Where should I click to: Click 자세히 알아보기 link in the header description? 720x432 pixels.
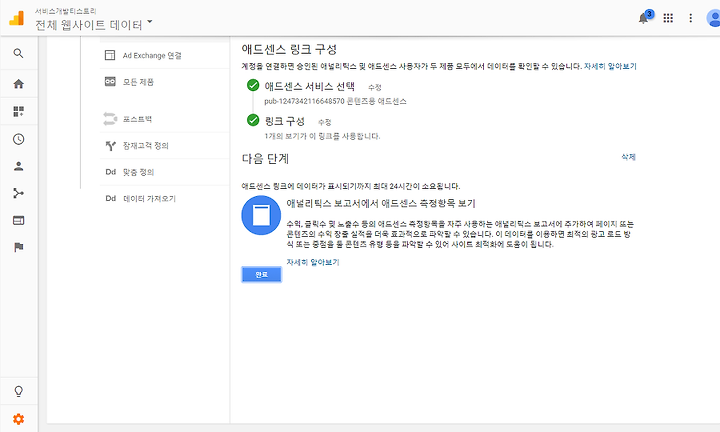point(610,66)
